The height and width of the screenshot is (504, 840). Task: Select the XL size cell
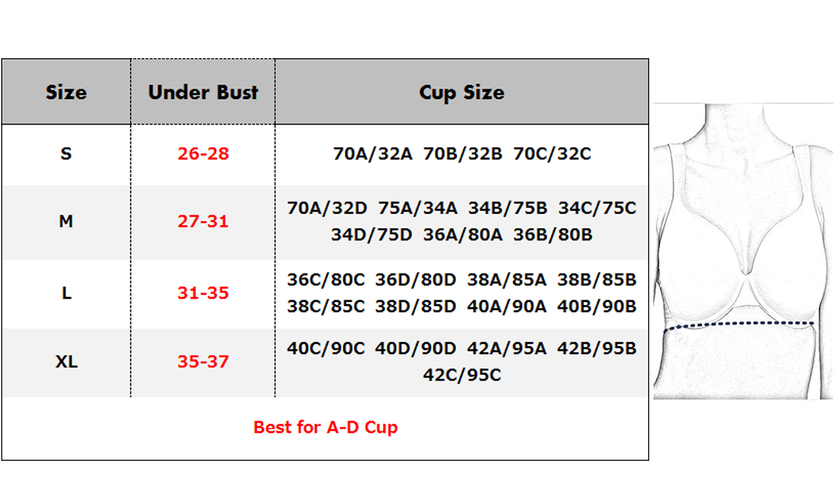pyautogui.click(x=66, y=362)
